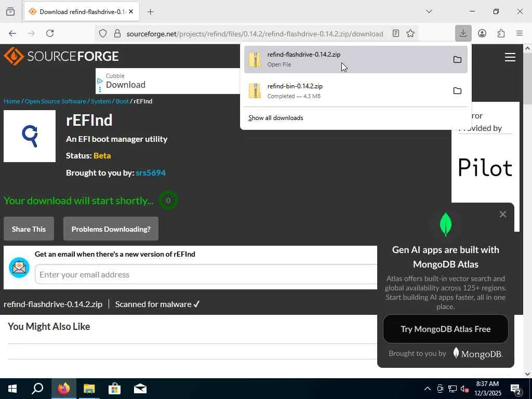The width and height of the screenshot is (532, 399).
Task: Click the tracking protection shield icon
Action: click(103, 34)
